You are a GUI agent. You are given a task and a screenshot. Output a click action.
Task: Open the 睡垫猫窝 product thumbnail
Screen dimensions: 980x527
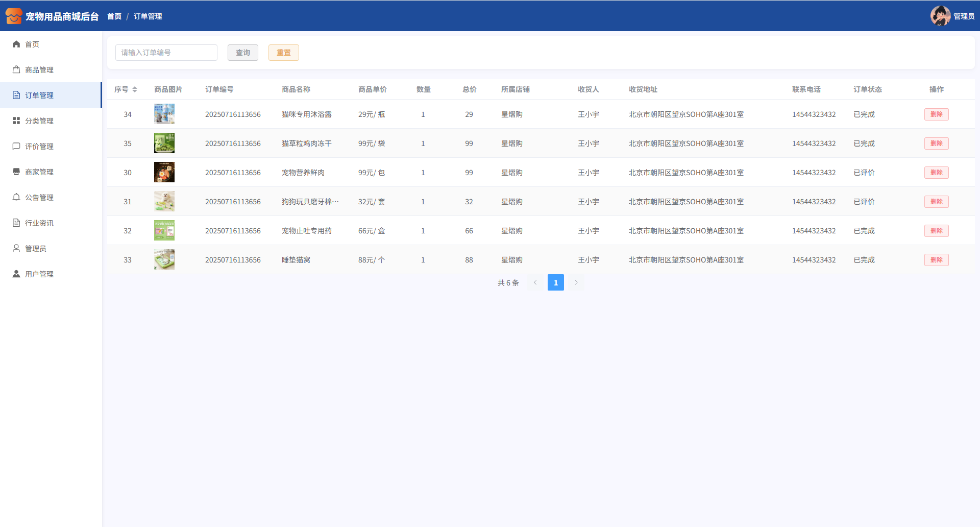(164, 260)
